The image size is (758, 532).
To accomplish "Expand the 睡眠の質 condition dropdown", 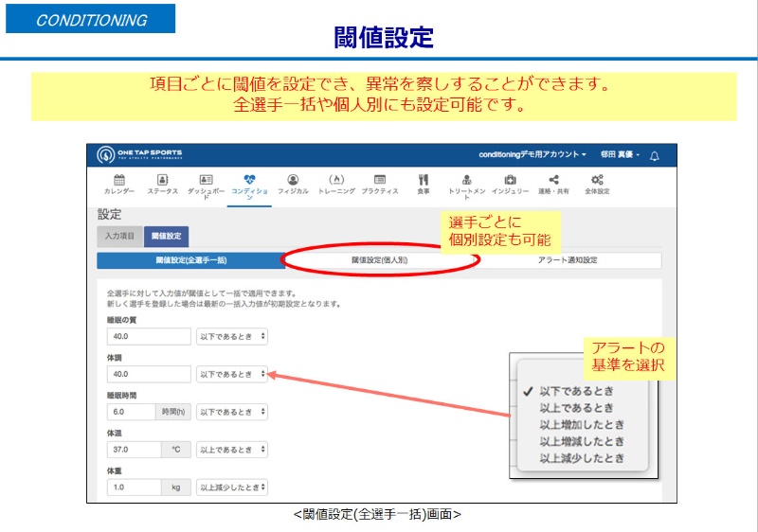I will click(x=232, y=336).
